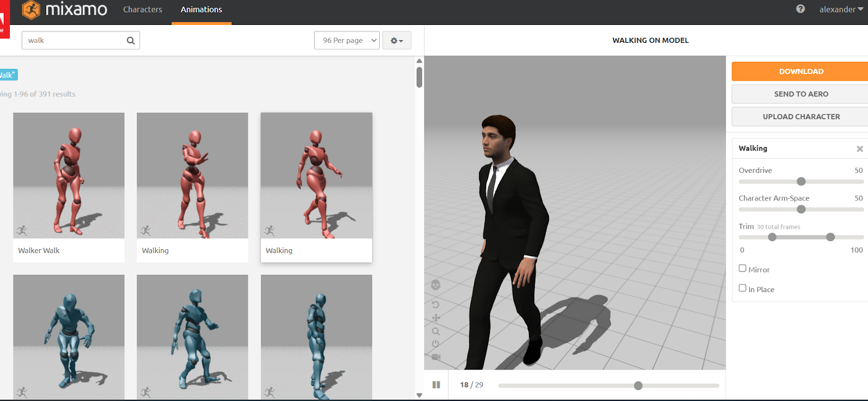This screenshot has width=868, height=401.
Task: Click the Walking panel title
Action: click(x=753, y=148)
